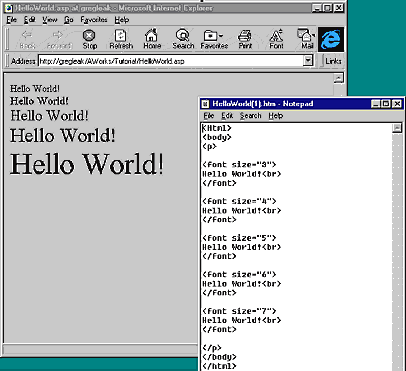Click the Notepad scrollbar up arrow

397,128
